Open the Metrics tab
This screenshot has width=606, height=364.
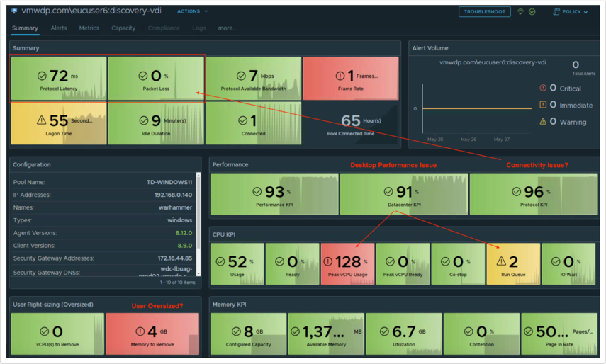tap(89, 28)
